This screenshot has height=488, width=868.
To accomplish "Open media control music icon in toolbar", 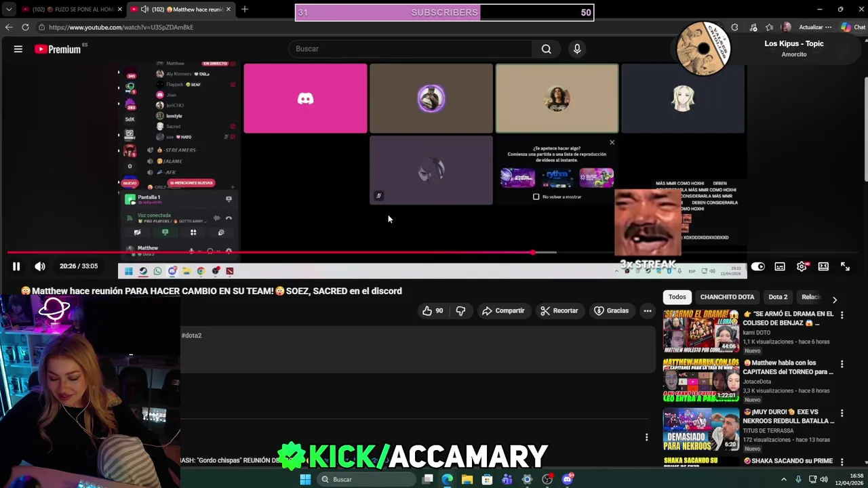I will tap(753, 27).
